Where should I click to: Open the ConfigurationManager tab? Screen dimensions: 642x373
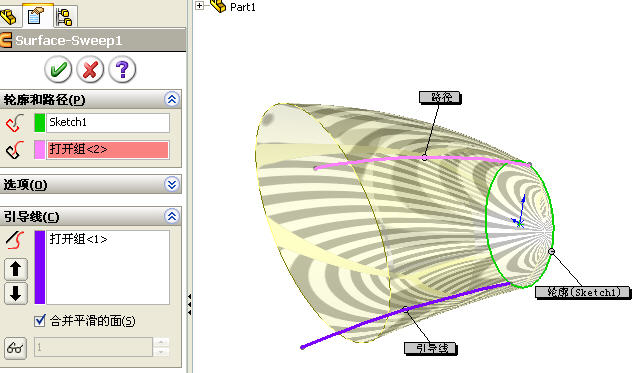65,17
